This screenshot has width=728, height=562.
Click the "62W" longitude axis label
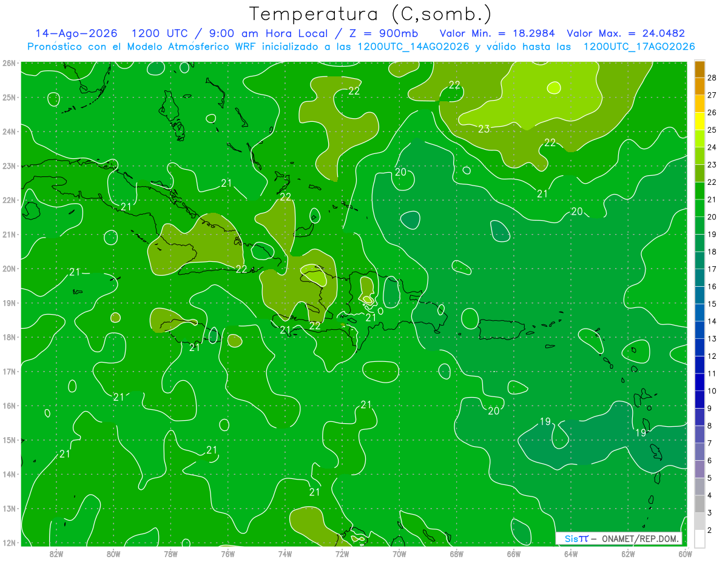point(628,554)
